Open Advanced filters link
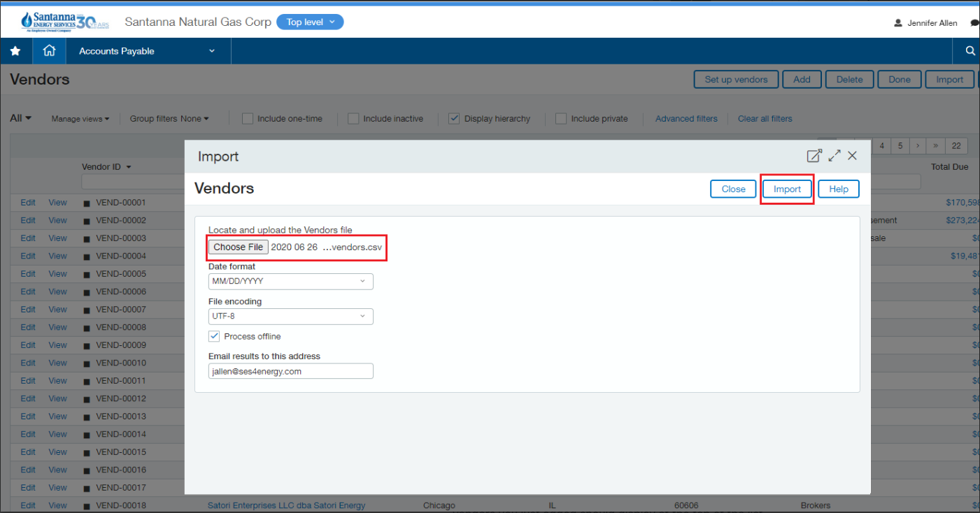 coord(686,118)
